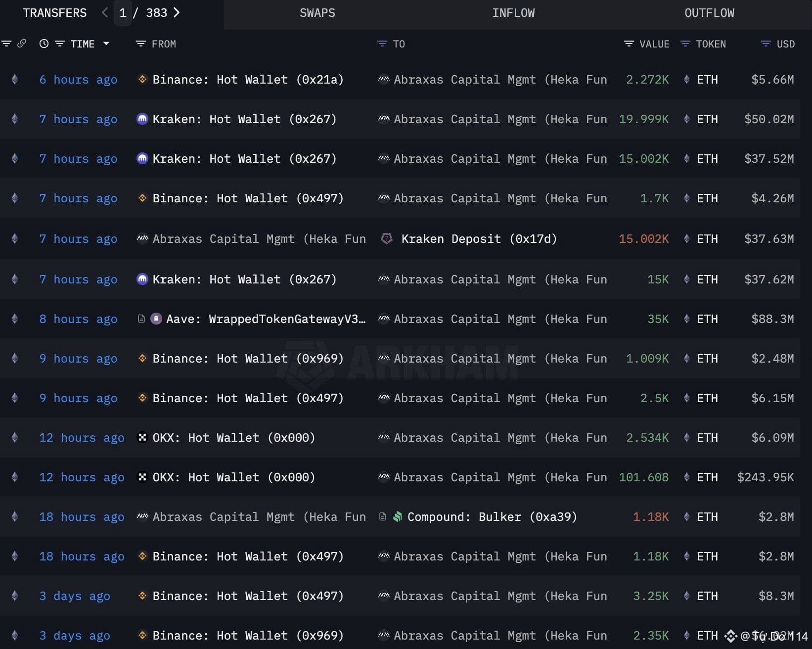Go to the next transfers page
The image size is (812, 649).
pyautogui.click(x=177, y=13)
